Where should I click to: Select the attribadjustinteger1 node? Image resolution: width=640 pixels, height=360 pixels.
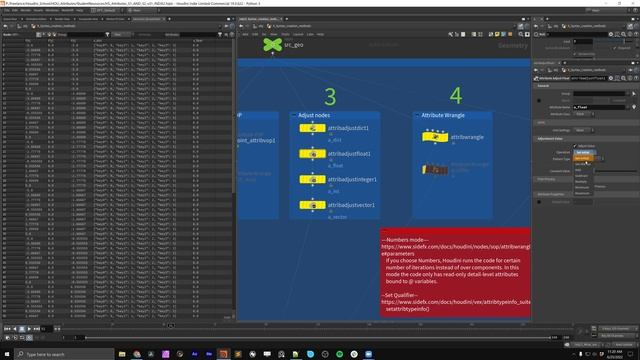[x=312, y=180]
